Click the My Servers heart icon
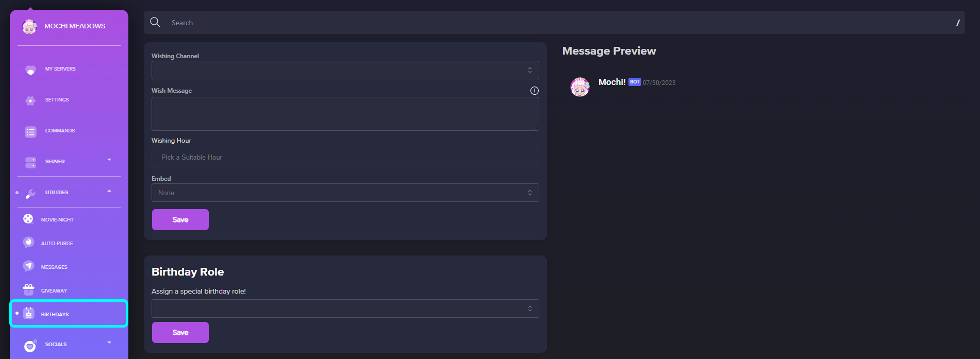This screenshot has height=359, width=980. click(x=30, y=70)
